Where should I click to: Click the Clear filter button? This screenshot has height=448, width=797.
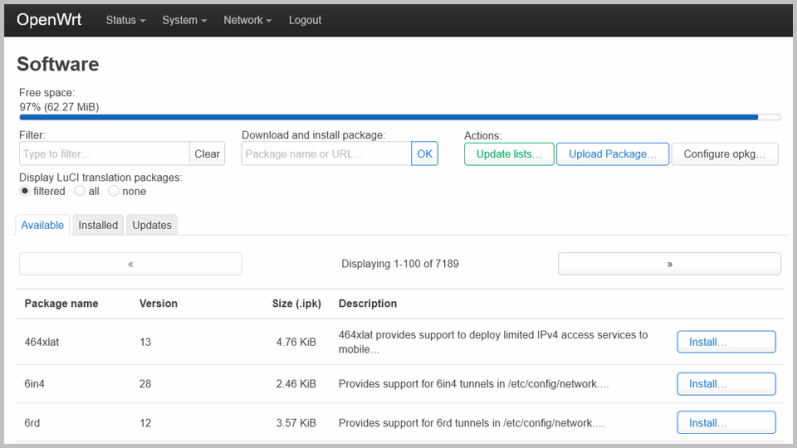click(x=207, y=154)
